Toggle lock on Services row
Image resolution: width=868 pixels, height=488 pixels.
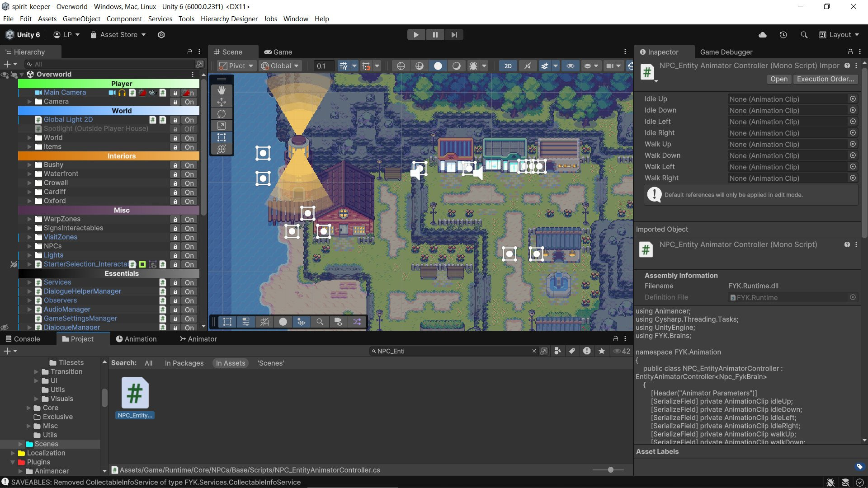pos(175,282)
